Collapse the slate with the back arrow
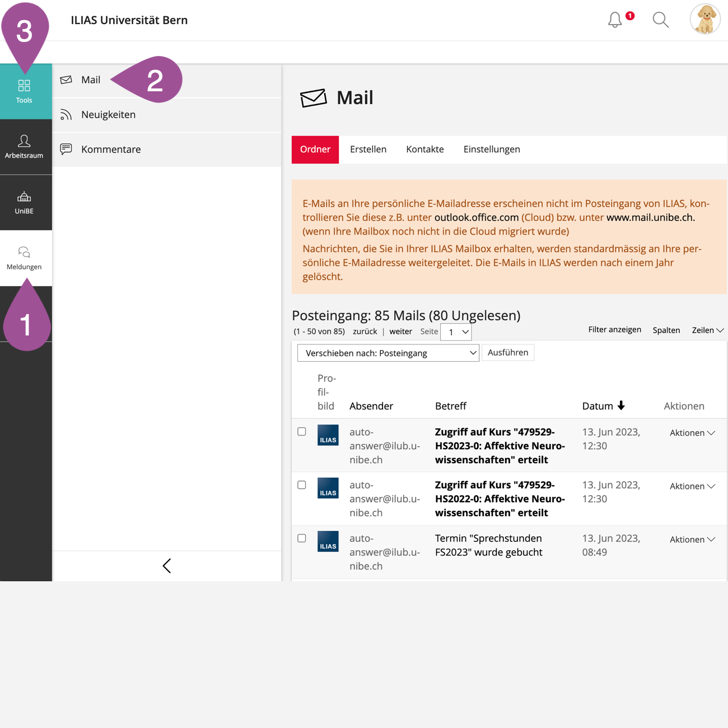 tap(167, 566)
